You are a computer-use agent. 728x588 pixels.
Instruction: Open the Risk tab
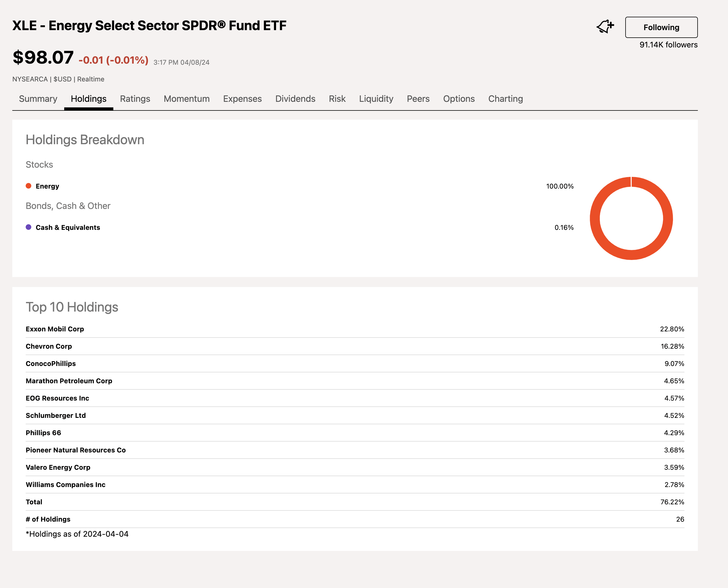tap(337, 99)
